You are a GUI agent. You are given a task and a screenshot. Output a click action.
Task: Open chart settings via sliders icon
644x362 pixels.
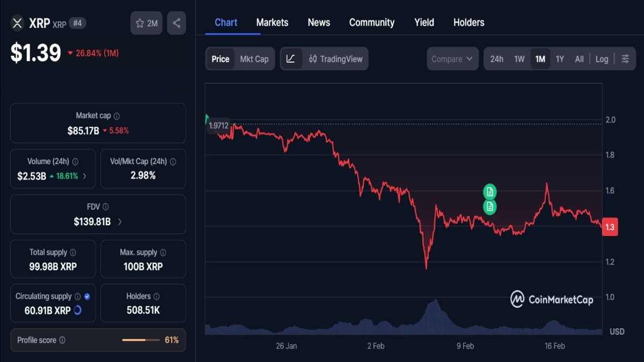click(x=626, y=59)
